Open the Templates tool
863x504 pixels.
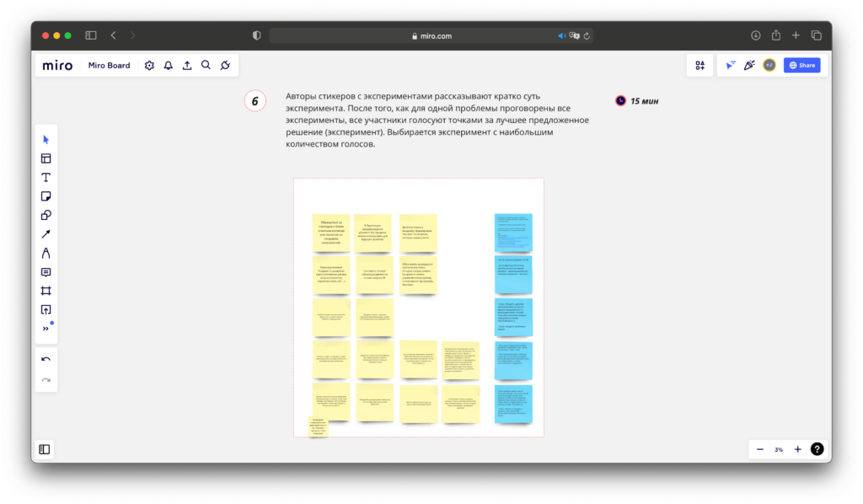tap(46, 158)
